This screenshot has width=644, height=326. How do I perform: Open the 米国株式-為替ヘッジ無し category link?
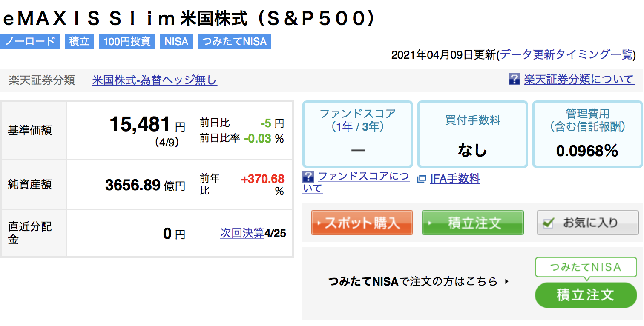[x=155, y=80]
